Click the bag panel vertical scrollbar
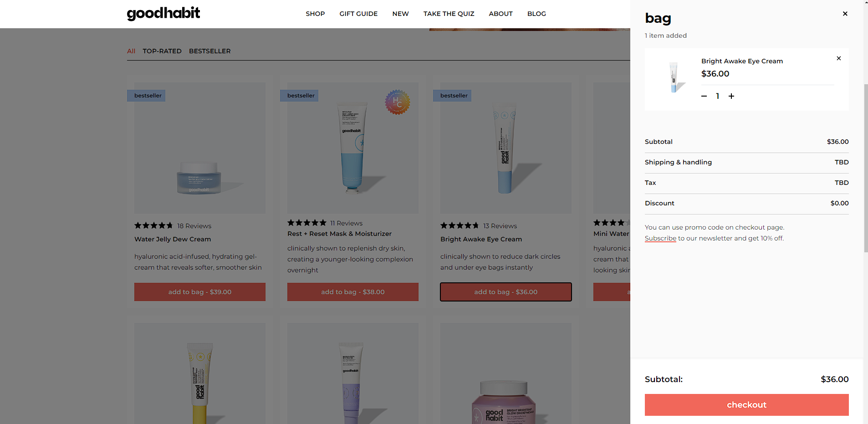 (x=865, y=168)
